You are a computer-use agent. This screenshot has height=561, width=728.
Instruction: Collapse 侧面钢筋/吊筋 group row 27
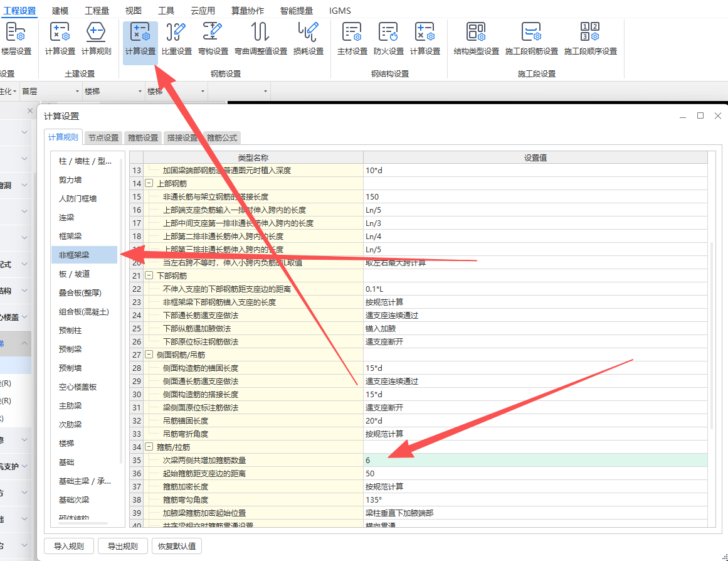pyautogui.click(x=149, y=355)
